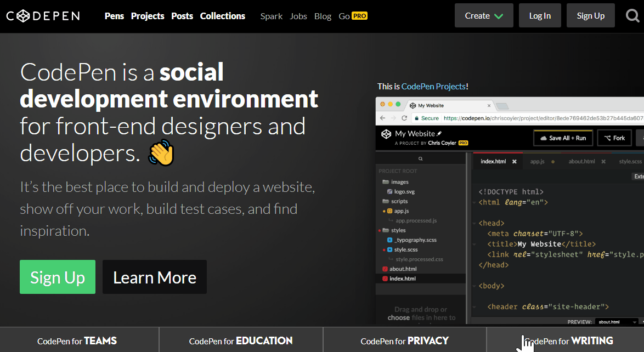The width and height of the screenshot is (644, 352).
Task: Click the browser reload icon in the preview
Action: (x=404, y=118)
